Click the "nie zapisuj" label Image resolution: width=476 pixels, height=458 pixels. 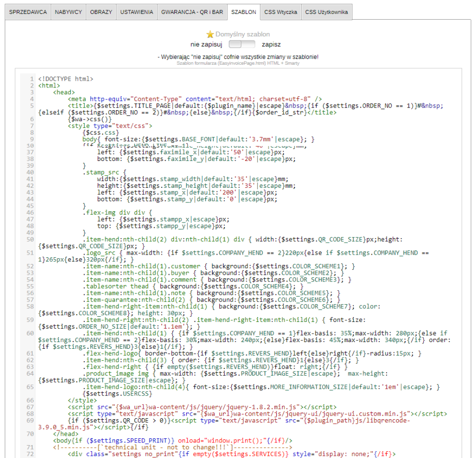point(207,45)
